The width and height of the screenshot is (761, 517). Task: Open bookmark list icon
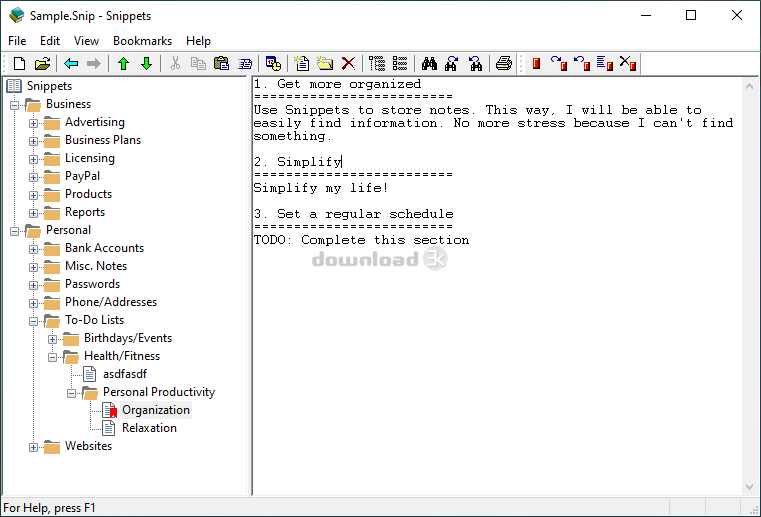tap(605, 64)
